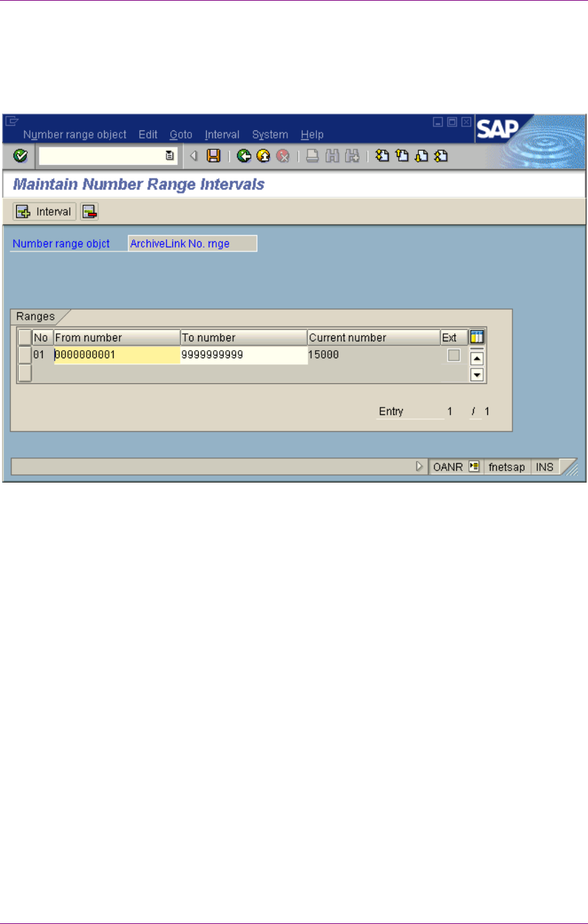Click the From number column header
The image size is (588, 924).
(117, 337)
